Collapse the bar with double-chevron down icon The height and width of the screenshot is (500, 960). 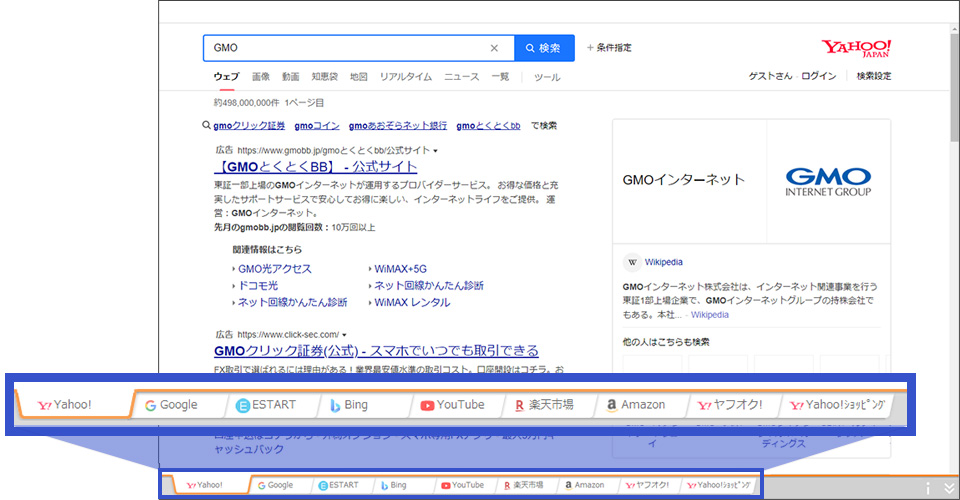tap(949, 488)
